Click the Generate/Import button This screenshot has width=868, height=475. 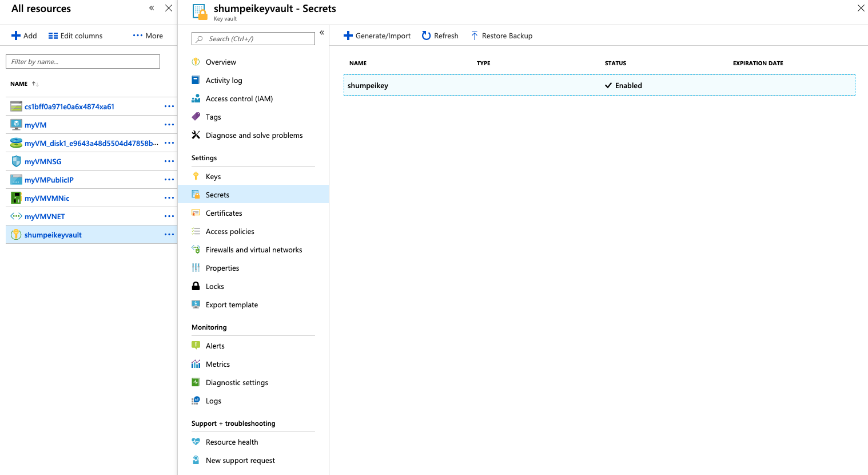(x=377, y=35)
